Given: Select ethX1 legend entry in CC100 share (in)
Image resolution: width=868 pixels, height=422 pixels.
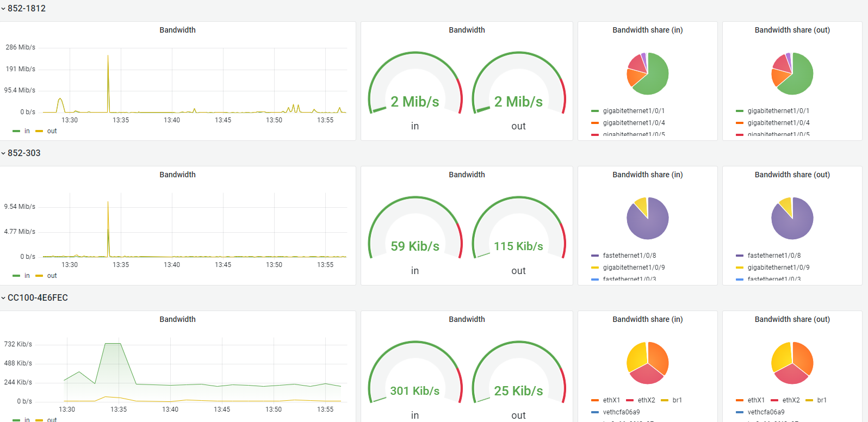Looking at the screenshot, I should [x=606, y=400].
